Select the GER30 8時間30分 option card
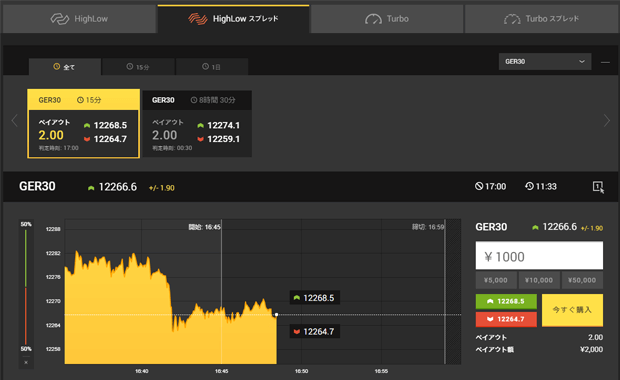 click(x=197, y=124)
